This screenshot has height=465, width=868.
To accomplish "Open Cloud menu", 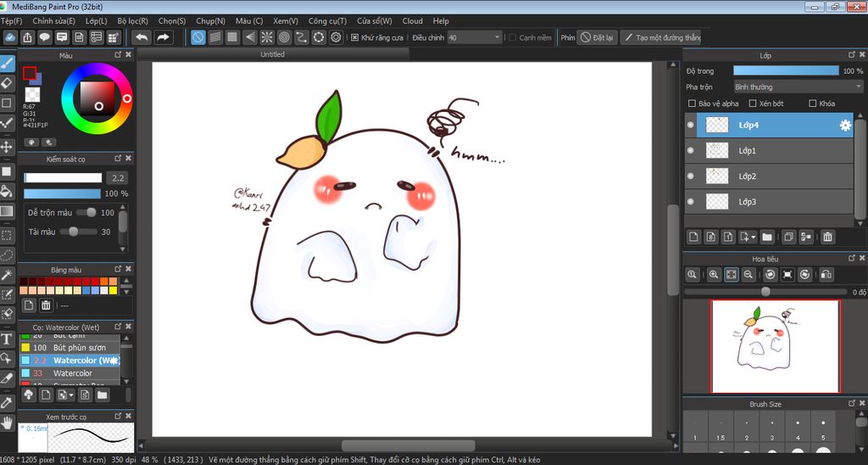I will (x=413, y=21).
